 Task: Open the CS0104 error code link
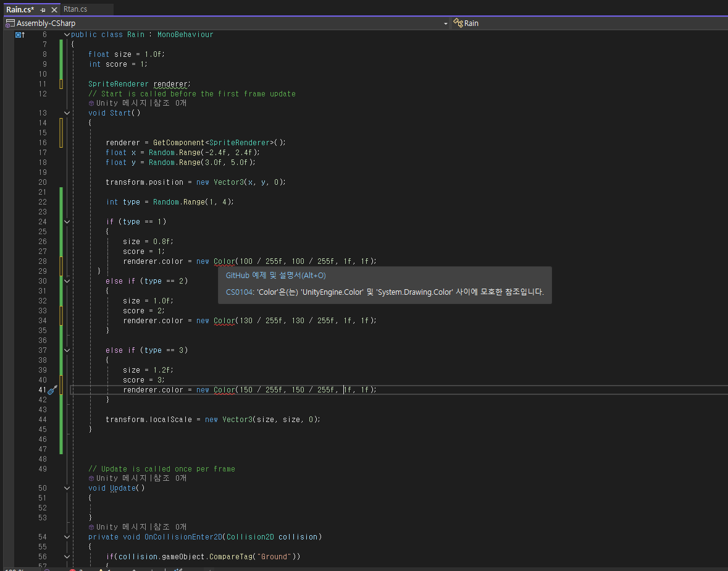pyautogui.click(x=239, y=292)
